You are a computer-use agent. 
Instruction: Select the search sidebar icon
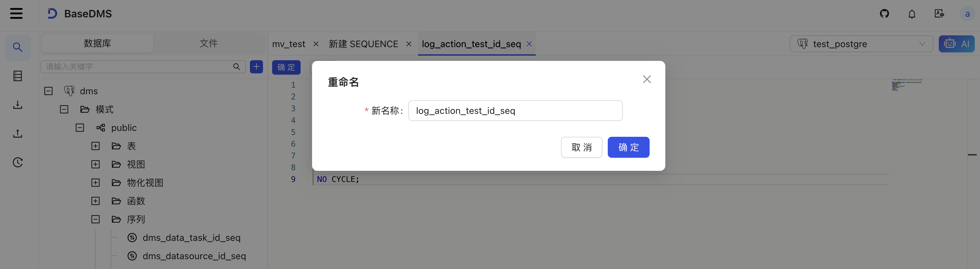(18, 47)
